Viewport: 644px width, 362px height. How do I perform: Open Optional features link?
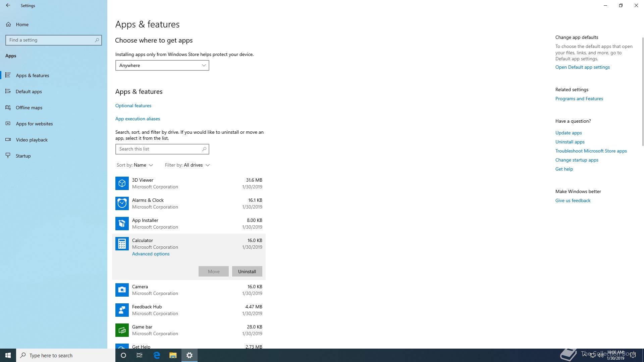(133, 106)
